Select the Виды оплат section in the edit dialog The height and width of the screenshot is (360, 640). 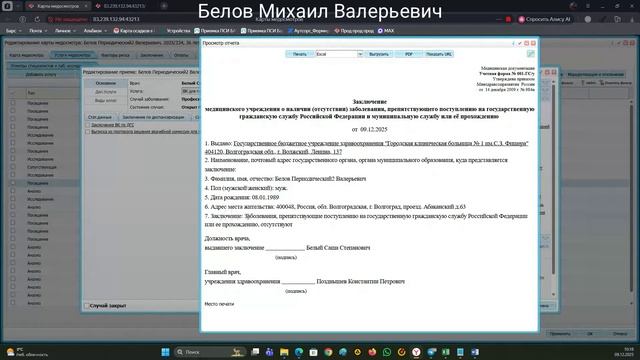(x=106, y=100)
